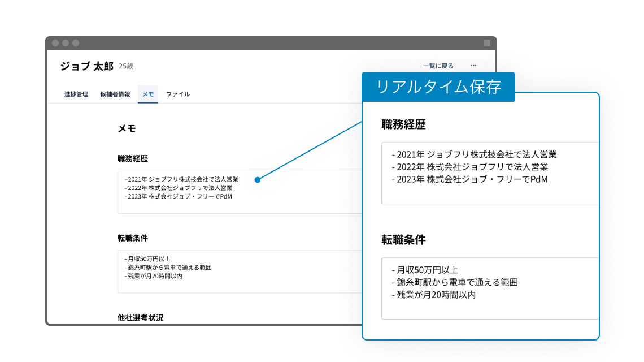
Task: Open the three-dot (…) options menu
Action: 473,66
